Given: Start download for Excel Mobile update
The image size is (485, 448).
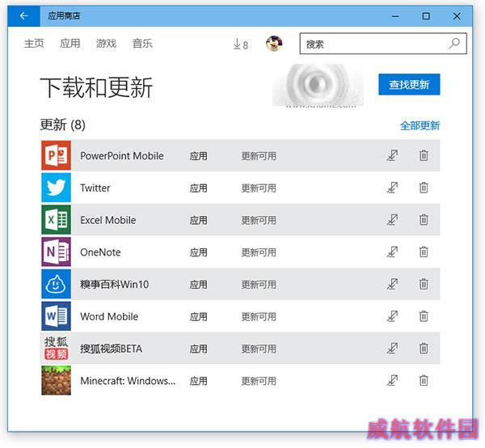Looking at the screenshot, I should [x=392, y=220].
